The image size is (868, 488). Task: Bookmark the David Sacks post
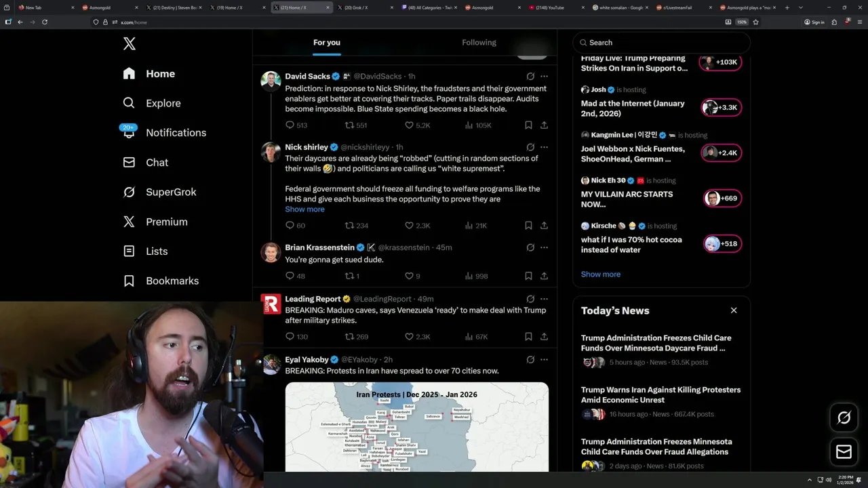point(528,125)
